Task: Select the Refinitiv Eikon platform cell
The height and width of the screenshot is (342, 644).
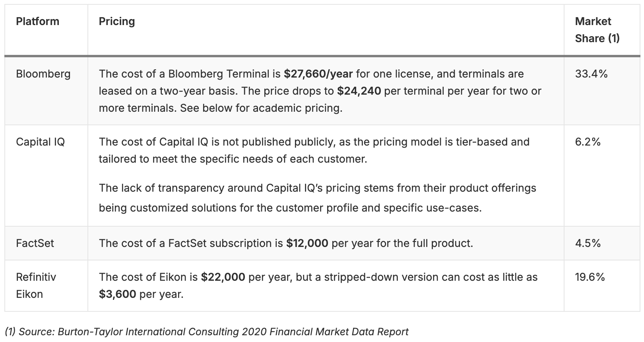Action: [36, 286]
